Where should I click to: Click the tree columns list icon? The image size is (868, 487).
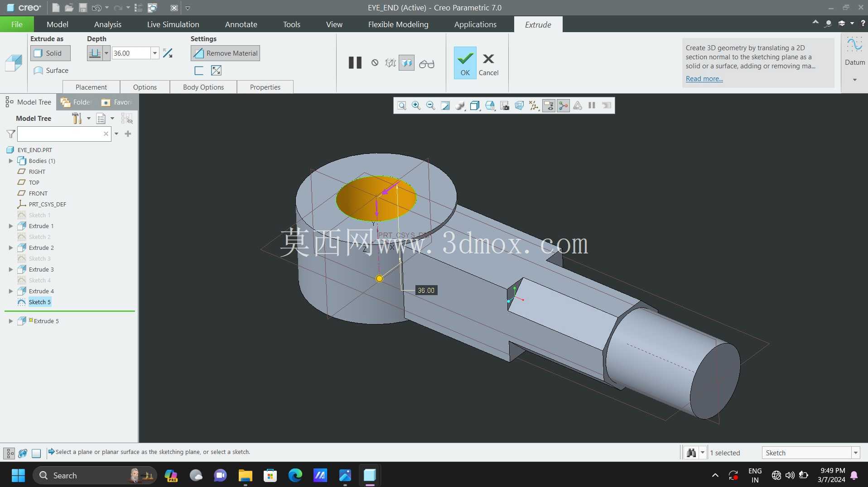click(x=101, y=119)
